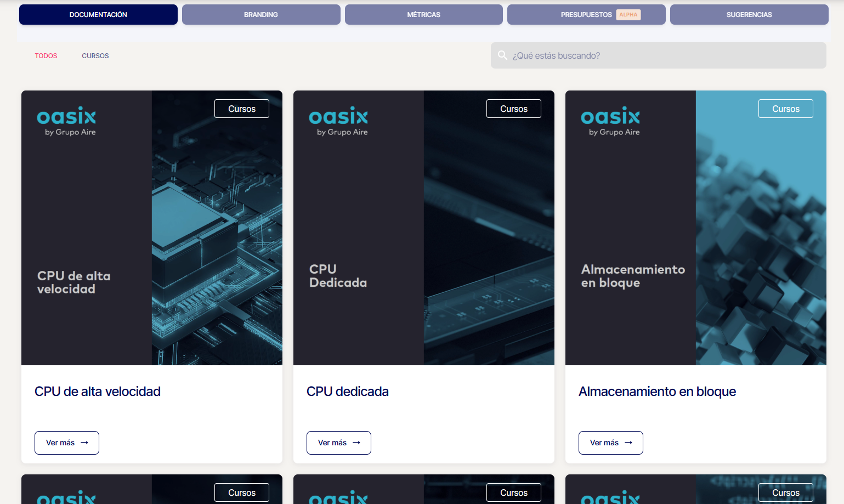Screen dimensions: 844x504
Task: Click the search magnifier icon
Action: [x=502, y=55]
